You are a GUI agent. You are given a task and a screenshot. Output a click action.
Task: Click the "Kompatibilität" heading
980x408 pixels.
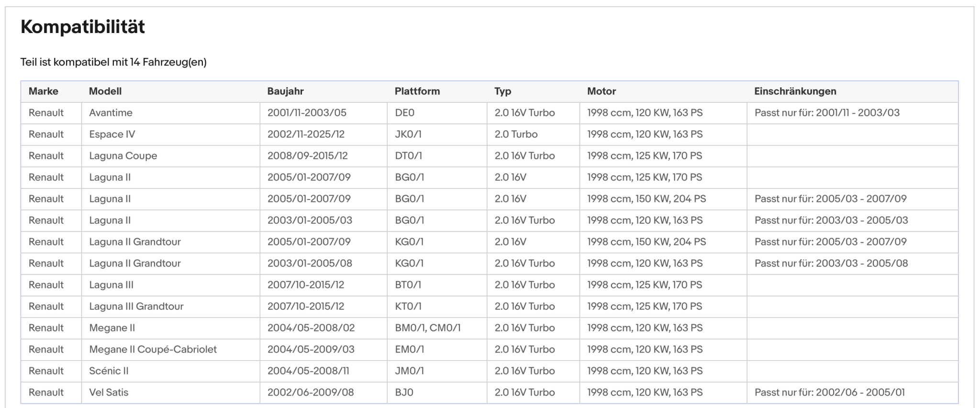83,27
